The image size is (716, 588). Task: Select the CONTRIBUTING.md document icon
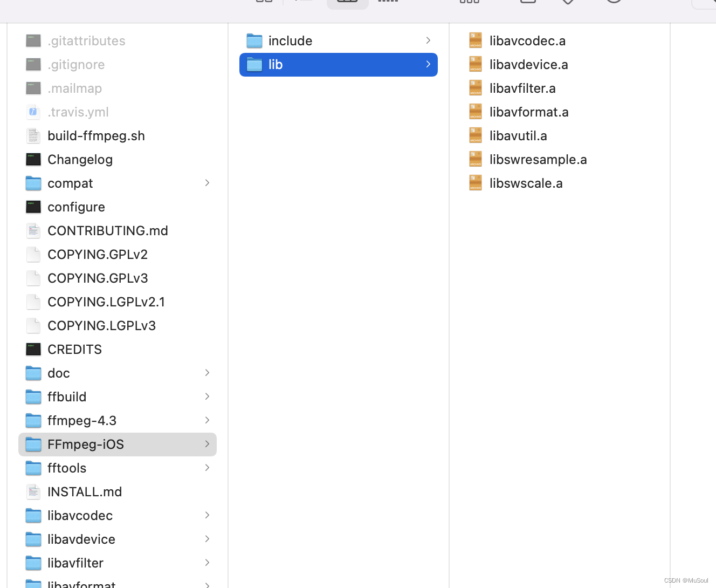pyautogui.click(x=33, y=230)
